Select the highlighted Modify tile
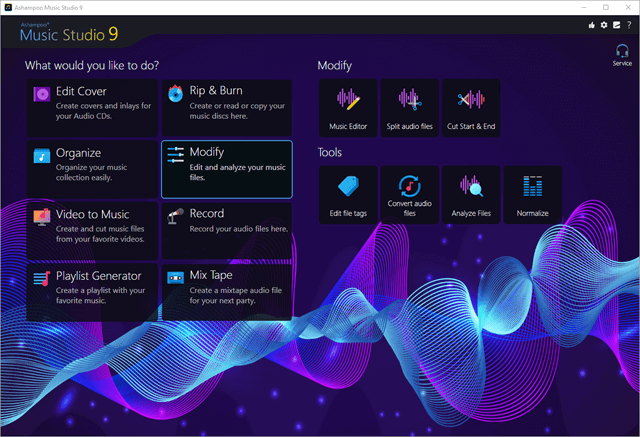640x437 pixels. tap(227, 169)
